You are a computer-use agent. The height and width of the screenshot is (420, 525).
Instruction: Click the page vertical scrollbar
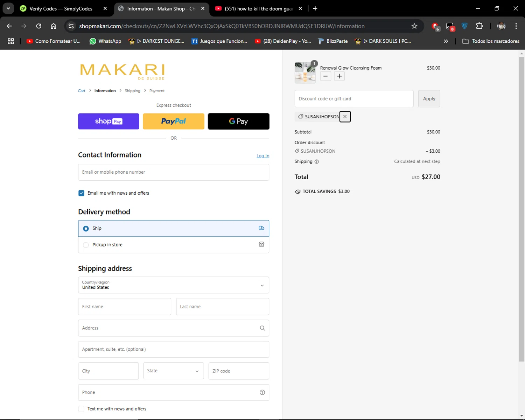coord(521,210)
